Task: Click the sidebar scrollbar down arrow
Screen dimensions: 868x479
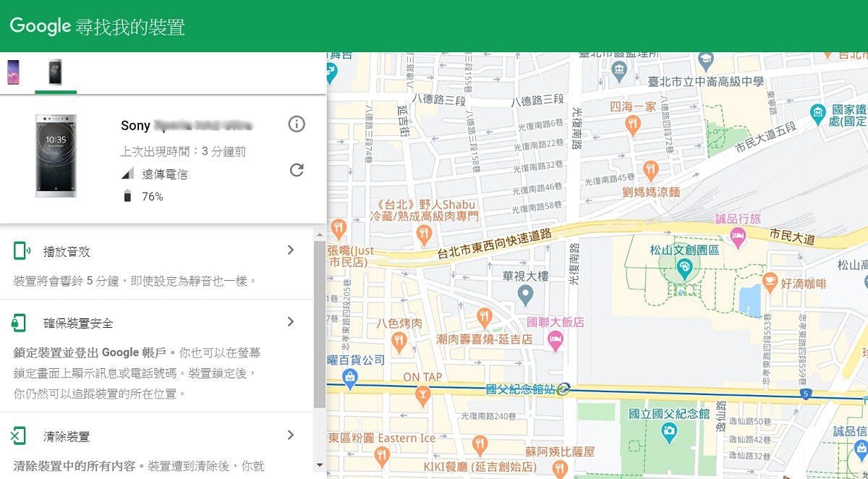Action: click(x=320, y=465)
